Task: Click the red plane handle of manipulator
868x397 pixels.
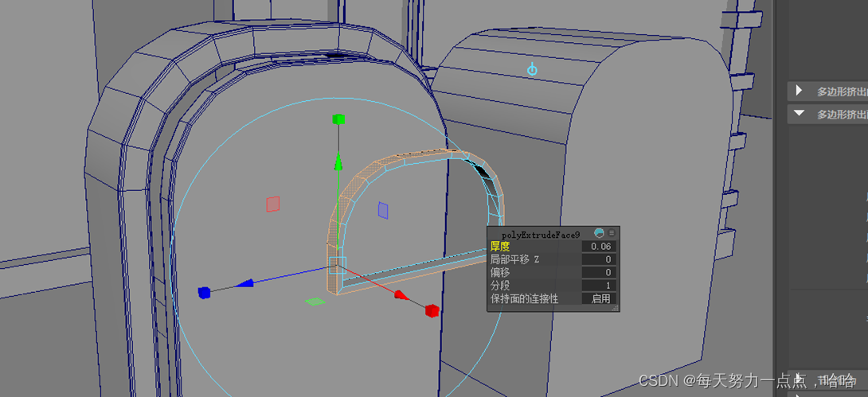Action: coord(272,204)
